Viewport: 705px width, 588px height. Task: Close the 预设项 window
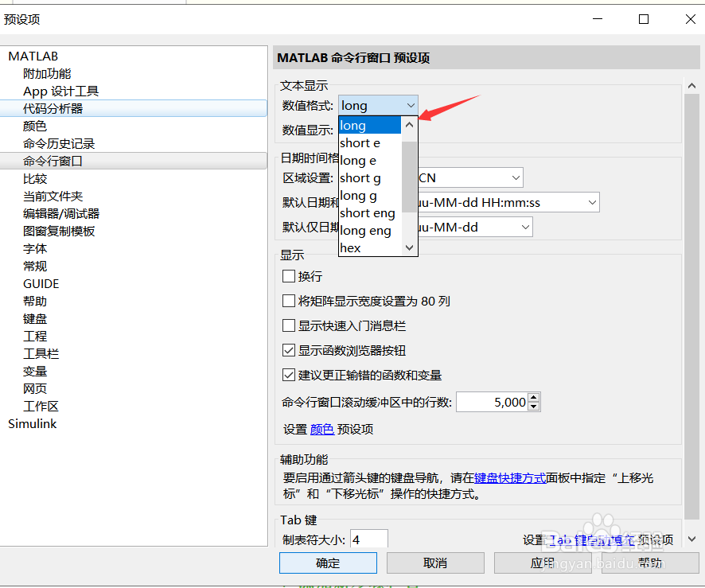[x=691, y=19]
